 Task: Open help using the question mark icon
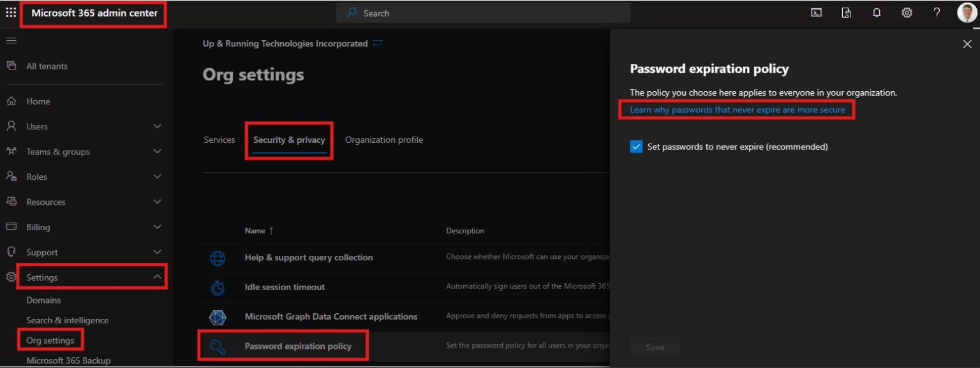(x=937, y=12)
